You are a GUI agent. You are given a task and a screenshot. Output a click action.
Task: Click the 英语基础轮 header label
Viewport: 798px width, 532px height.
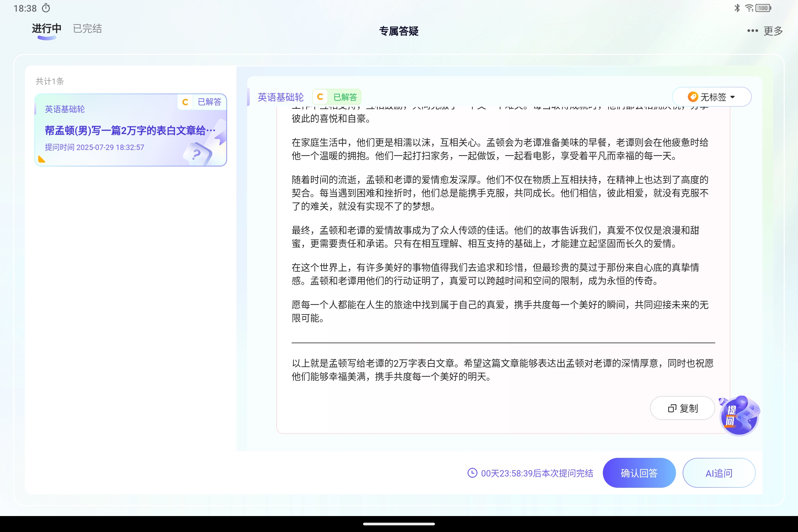(x=281, y=97)
